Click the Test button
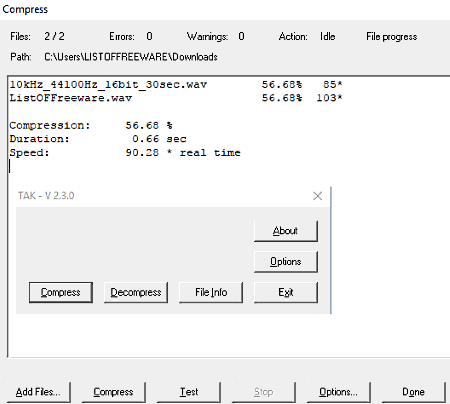 189,392
